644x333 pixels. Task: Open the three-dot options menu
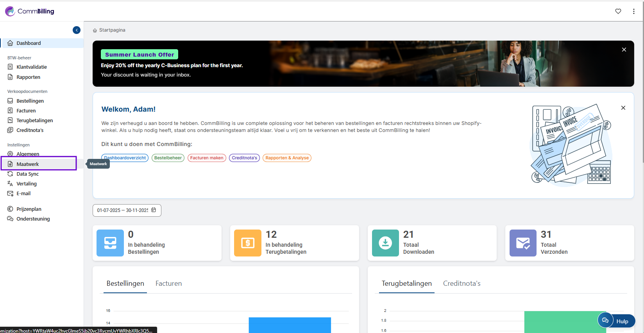(x=634, y=11)
